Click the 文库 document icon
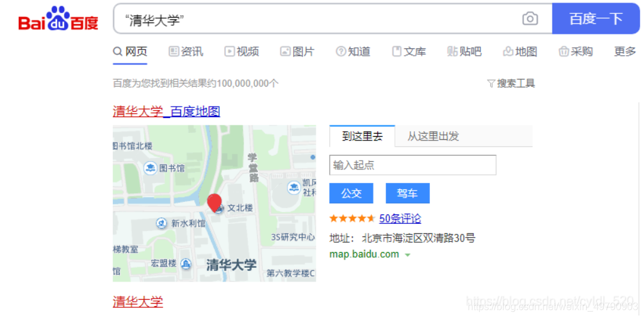The width and height of the screenshot is (644, 318). [x=397, y=51]
